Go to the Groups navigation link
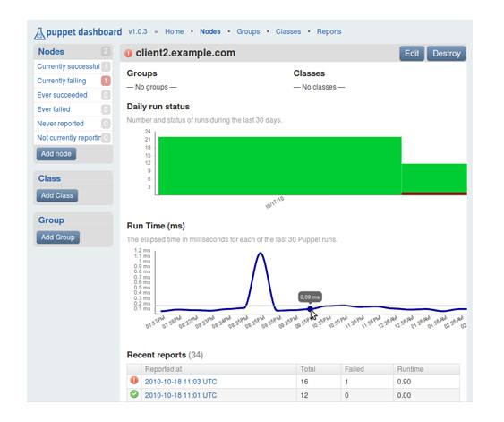The height and width of the screenshot is (422, 504). [248, 31]
